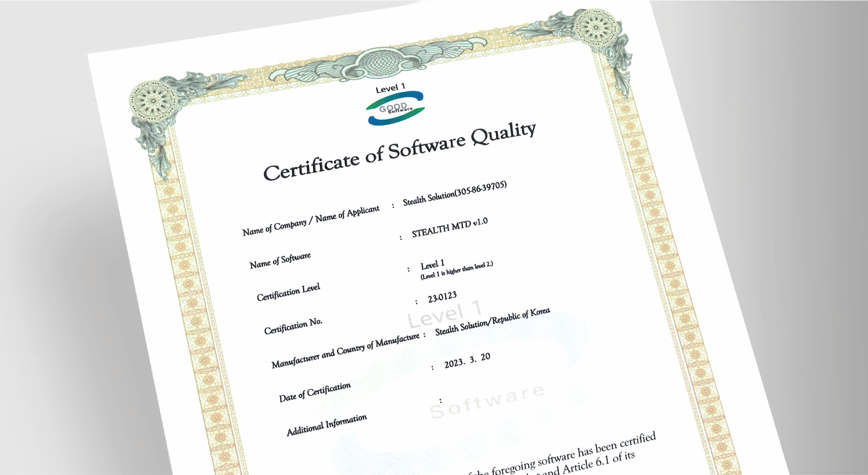868x475 pixels.
Task: Click the "Level 1" text above the logo
Action: click(390, 88)
